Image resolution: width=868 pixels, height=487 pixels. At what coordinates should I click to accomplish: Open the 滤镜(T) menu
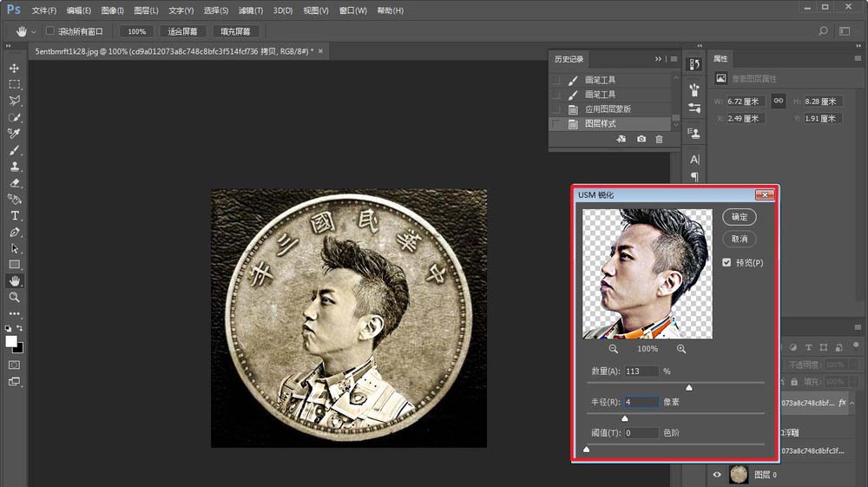(x=251, y=10)
